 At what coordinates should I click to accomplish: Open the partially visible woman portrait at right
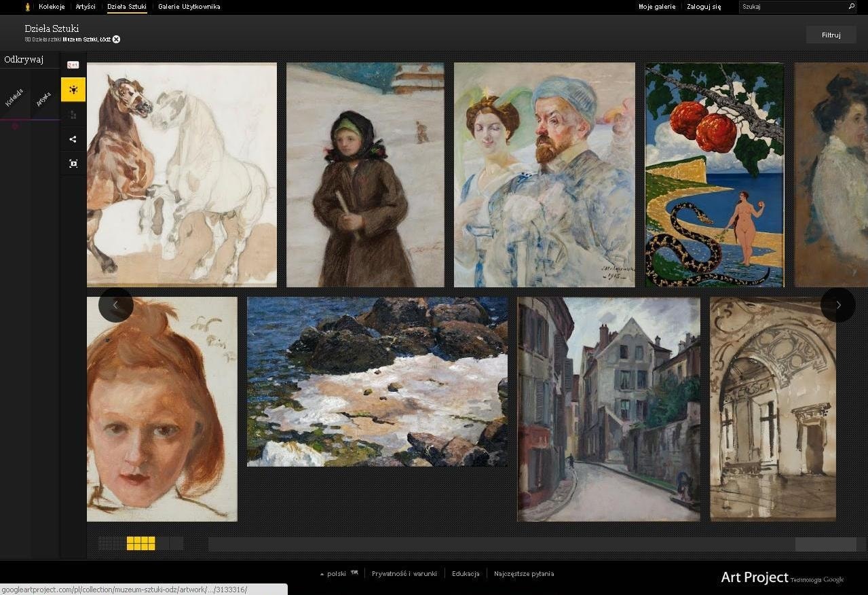(831, 175)
